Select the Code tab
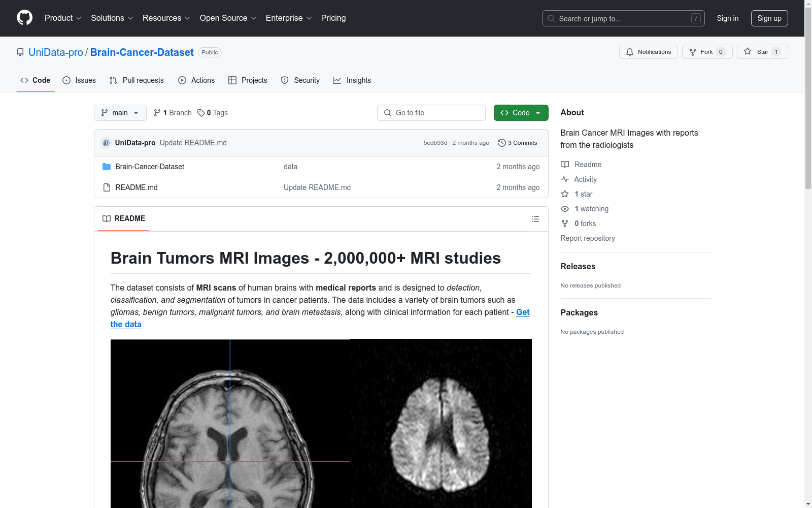Image resolution: width=812 pixels, height=508 pixels. point(36,80)
